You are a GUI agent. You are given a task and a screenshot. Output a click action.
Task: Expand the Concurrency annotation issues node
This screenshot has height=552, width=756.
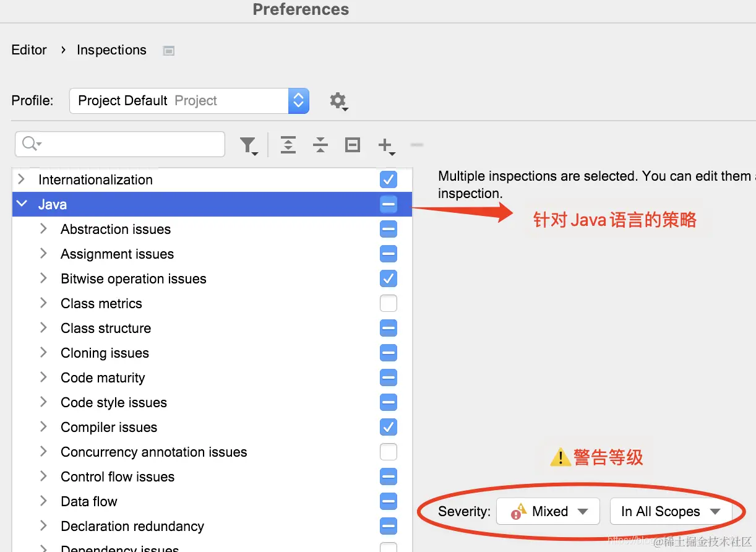tap(43, 452)
